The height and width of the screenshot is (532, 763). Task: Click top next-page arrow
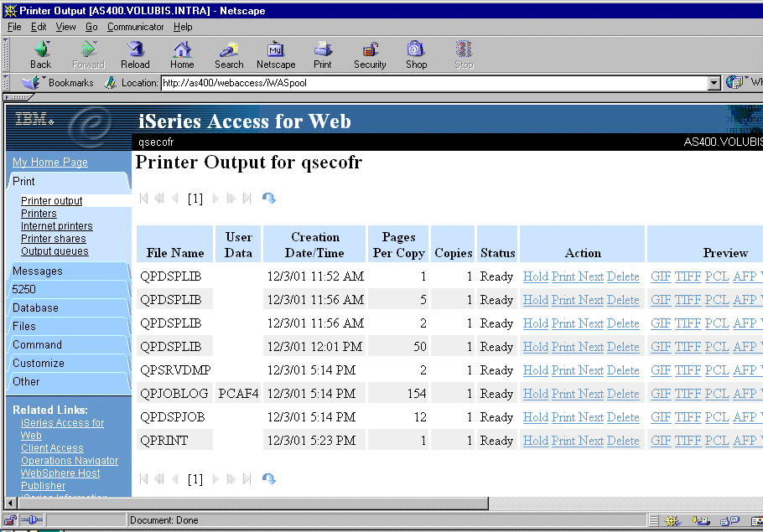[x=215, y=198]
